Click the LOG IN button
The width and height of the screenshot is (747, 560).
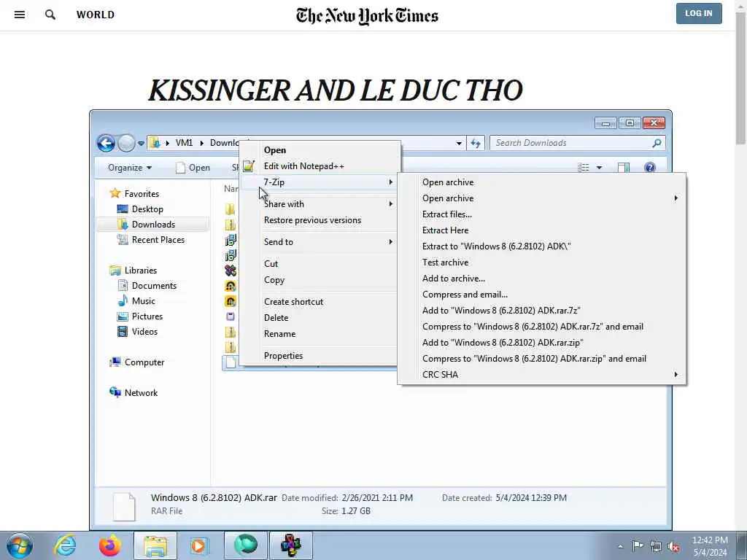click(x=698, y=13)
